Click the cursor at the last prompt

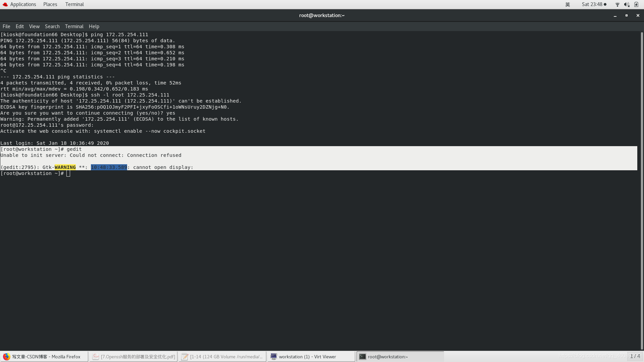pos(68,173)
